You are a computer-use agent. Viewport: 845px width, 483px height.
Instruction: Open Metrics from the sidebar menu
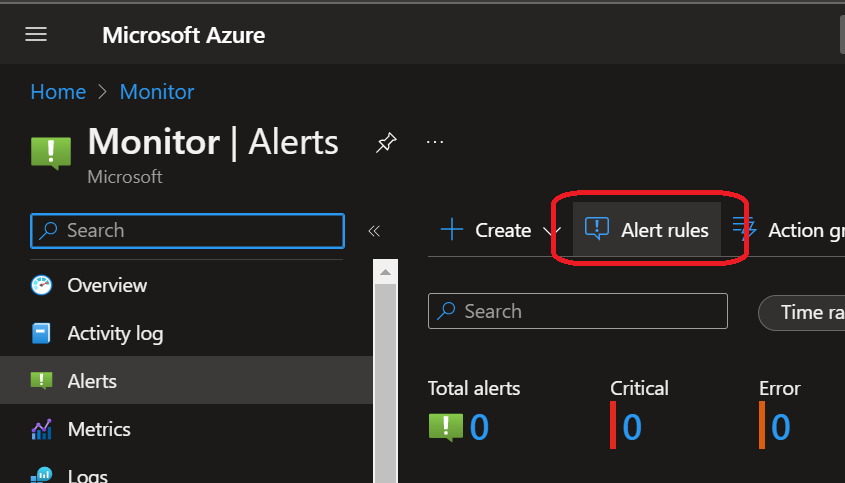click(x=99, y=429)
